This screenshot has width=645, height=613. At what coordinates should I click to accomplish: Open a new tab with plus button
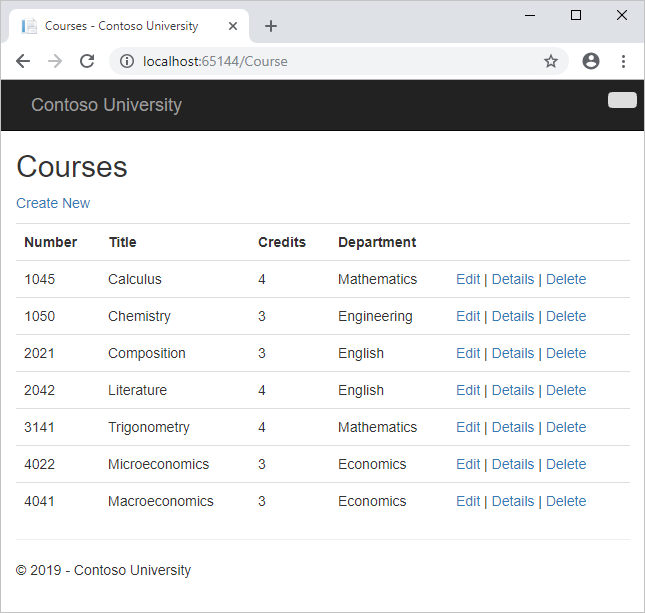pos(270,26)
